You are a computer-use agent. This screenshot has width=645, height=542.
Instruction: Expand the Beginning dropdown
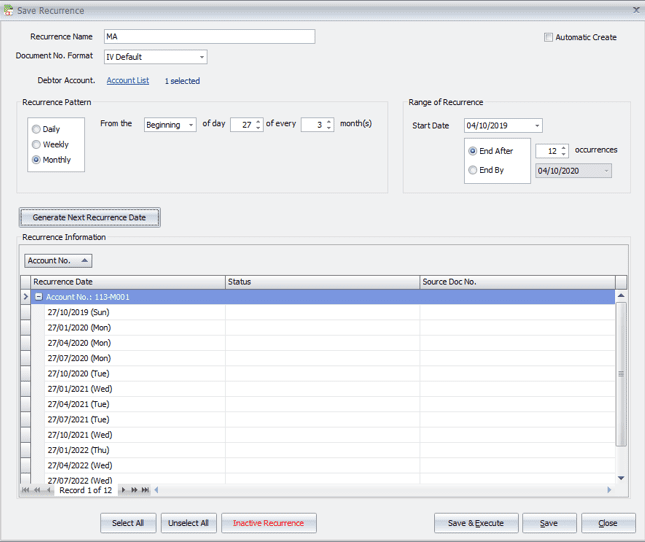(190, 125)
